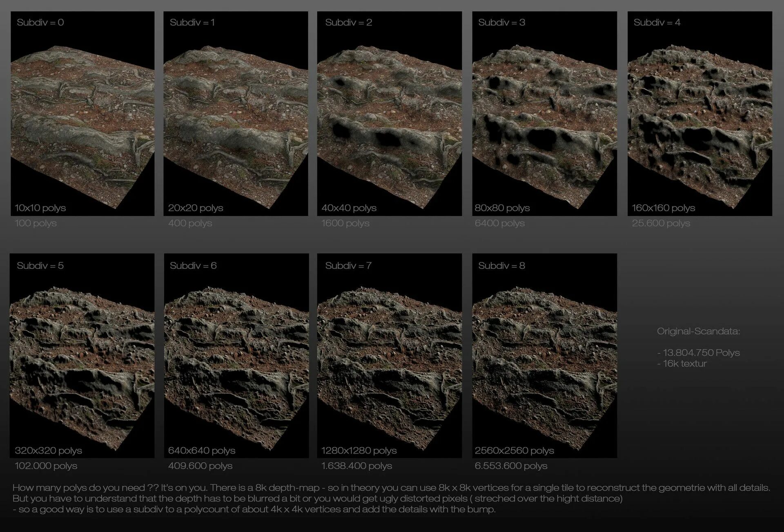Click the '102.000 polys' total count
Screen dimensions: 784x532
[x=46, y=466]
